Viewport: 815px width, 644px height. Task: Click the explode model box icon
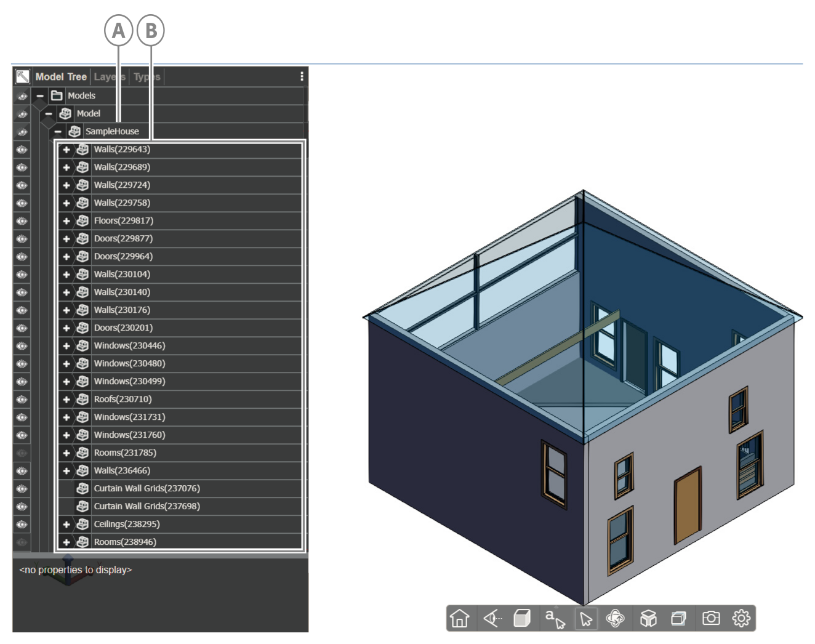[648, 618]
